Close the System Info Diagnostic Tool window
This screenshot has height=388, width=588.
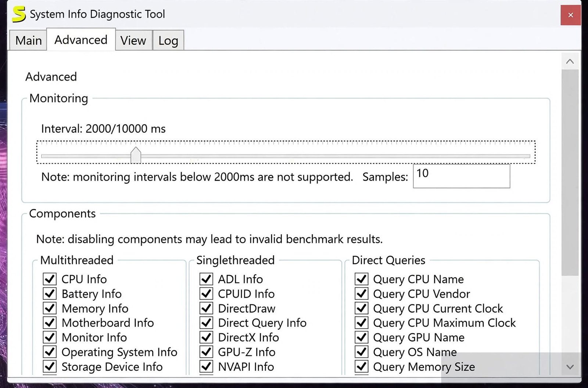(x=570, y=15)
